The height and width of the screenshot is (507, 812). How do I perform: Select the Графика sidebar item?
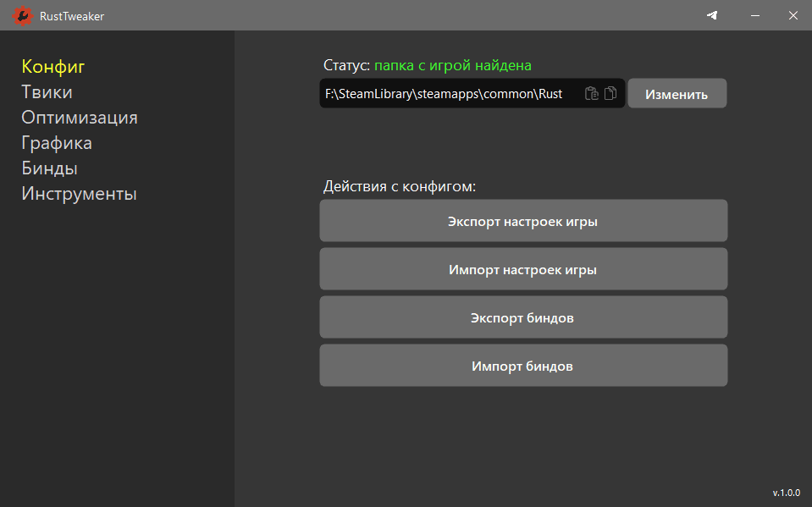coord(57,143)
